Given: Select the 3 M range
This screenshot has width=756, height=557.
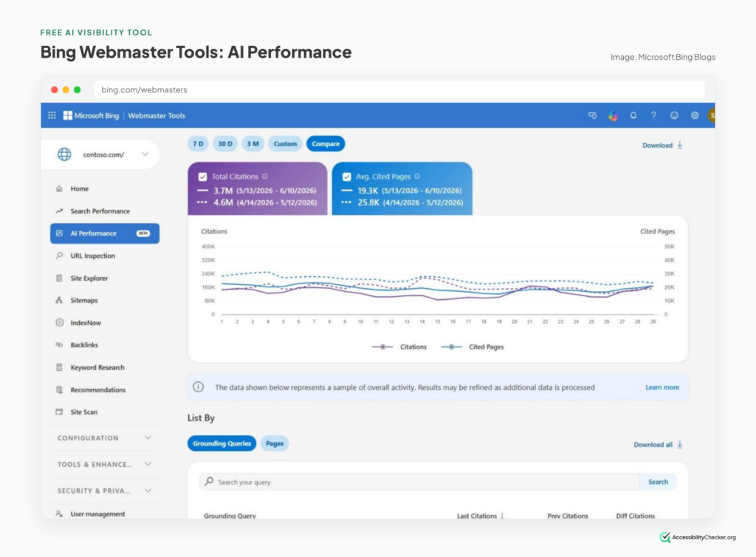Looking at the screenshot, I should [x=252, y=144].
